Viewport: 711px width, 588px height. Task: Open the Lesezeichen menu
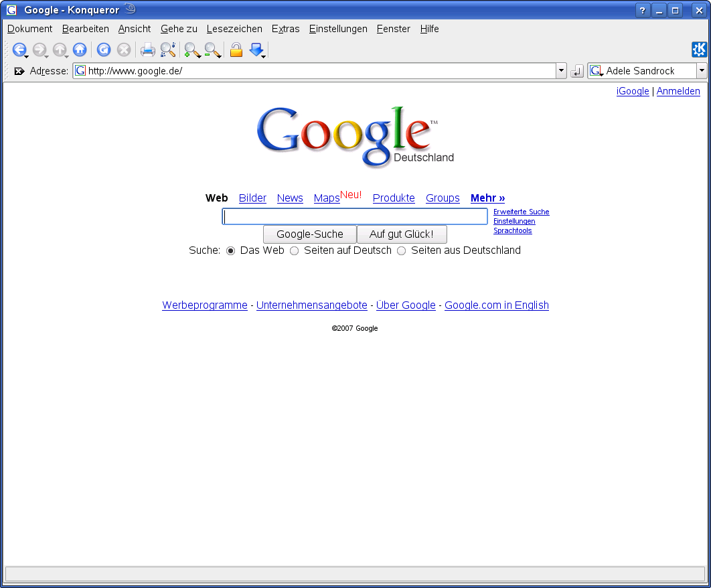pyautogui.click(x=234, y=29)
